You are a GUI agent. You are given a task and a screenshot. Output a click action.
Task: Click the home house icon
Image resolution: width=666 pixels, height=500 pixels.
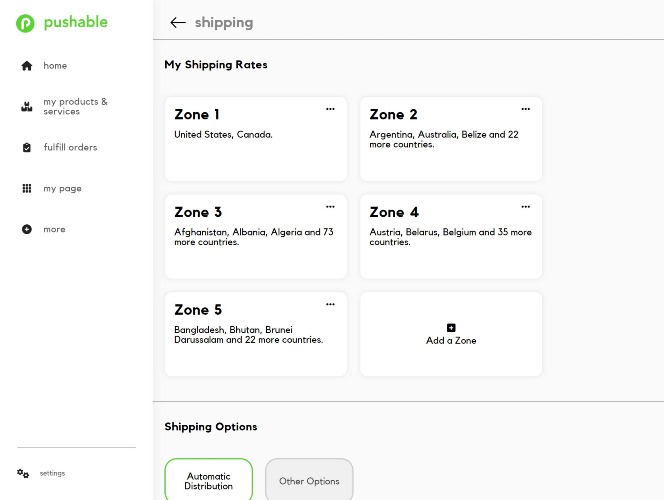tap(27, 66)
